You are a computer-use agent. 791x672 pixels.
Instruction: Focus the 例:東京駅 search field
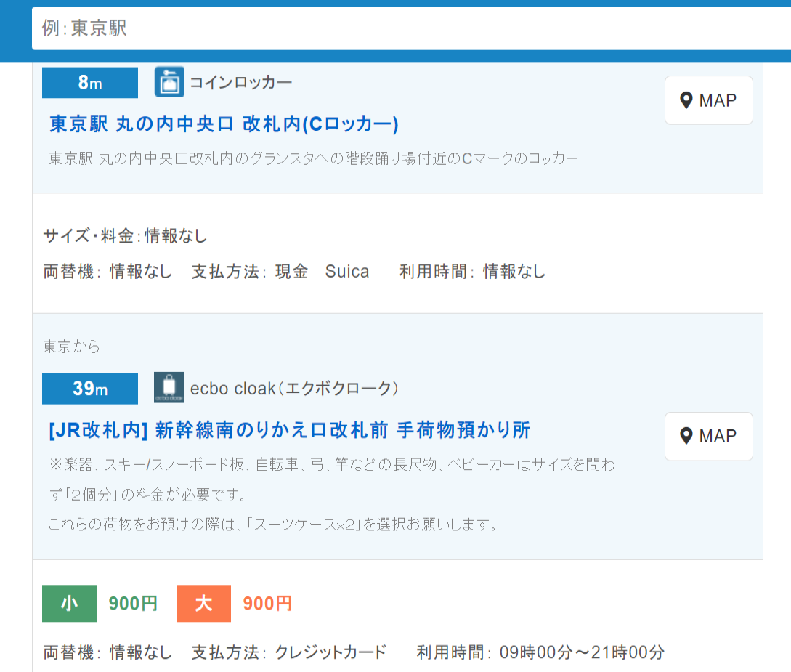[x=407, y=29]
